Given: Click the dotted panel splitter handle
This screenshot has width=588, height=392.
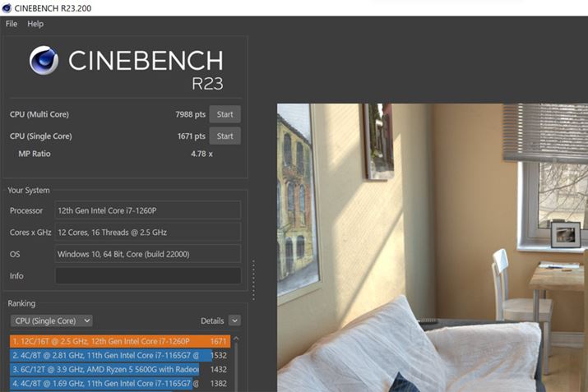Looking at the screenshot, I should [x=253, y=280].
